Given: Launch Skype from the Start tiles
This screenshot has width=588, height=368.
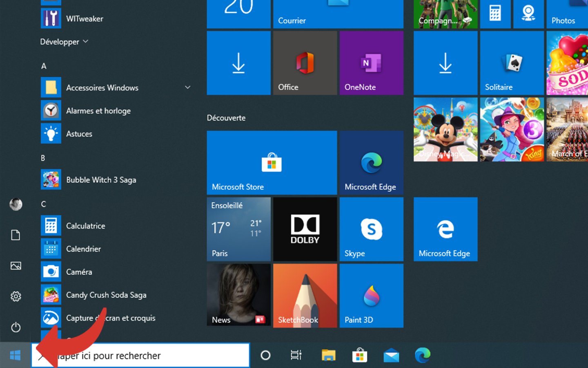Looking at the screenshot, I should coord(371,229).
